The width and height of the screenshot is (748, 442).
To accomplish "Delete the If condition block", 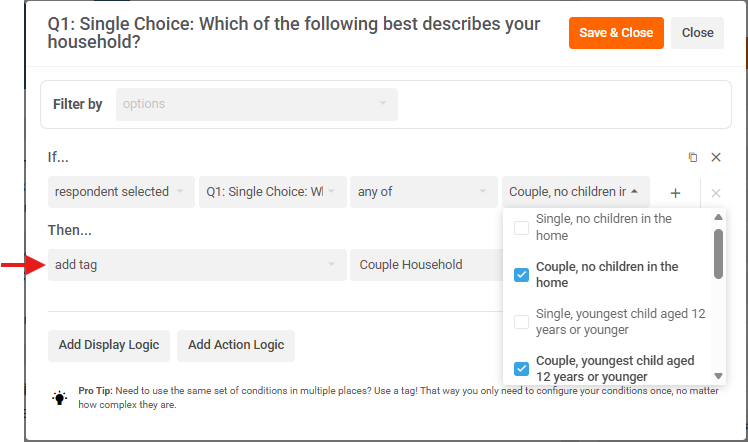I will click(716, 158).
